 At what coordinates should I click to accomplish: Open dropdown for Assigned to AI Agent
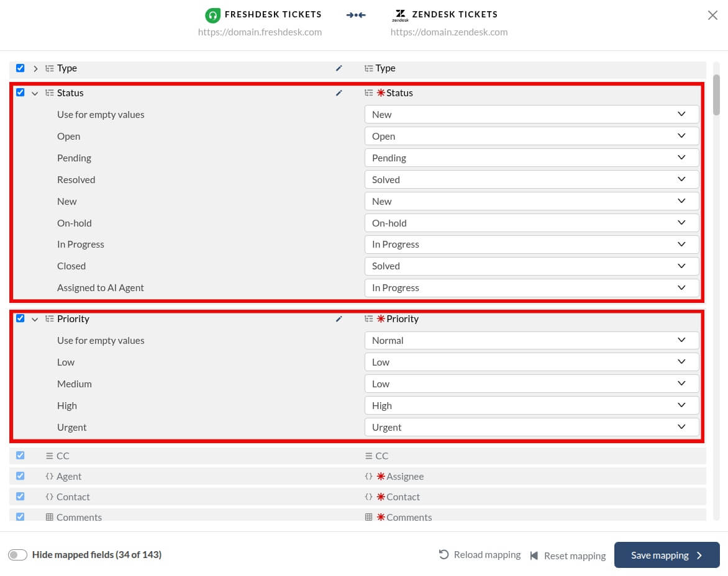(x=532, y=288)
